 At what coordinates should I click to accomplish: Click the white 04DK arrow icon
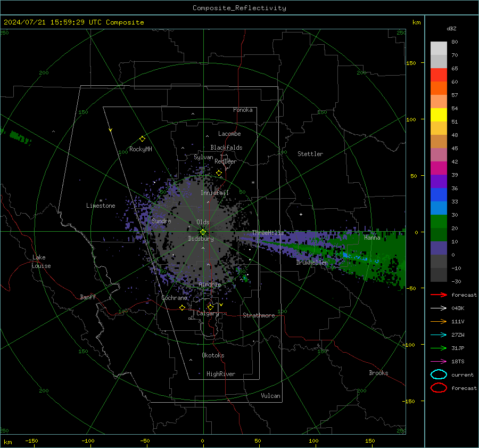439,308
